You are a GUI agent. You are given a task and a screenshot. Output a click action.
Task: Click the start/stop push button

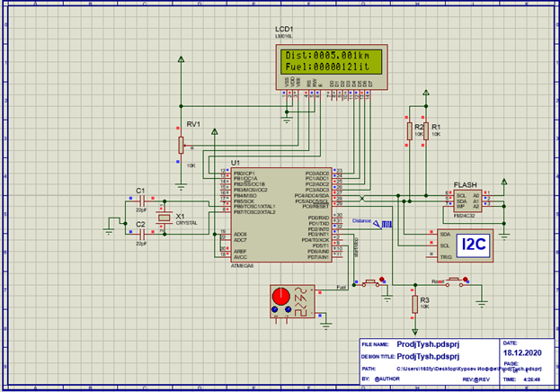pos(371,282)
